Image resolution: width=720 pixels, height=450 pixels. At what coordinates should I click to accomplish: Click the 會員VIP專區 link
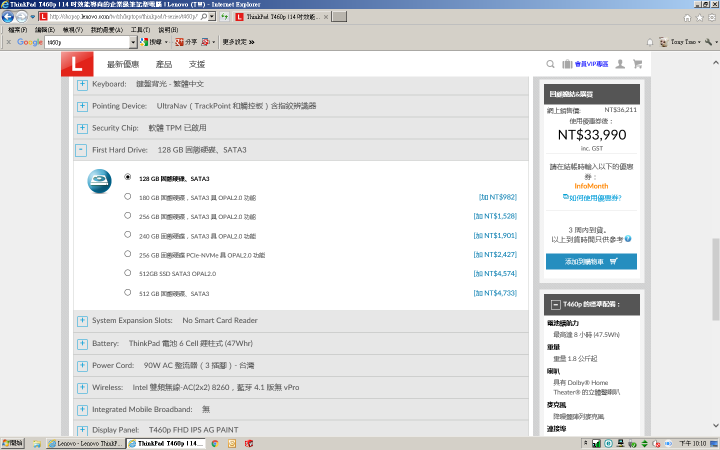click(x=591, y=64)
